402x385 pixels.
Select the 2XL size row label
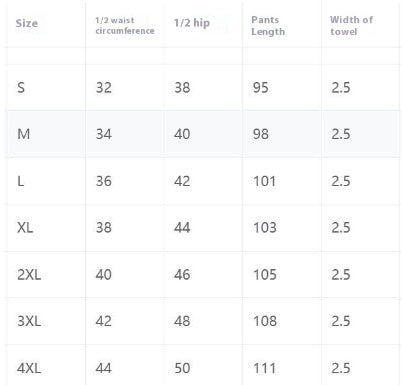pos(29,275)
